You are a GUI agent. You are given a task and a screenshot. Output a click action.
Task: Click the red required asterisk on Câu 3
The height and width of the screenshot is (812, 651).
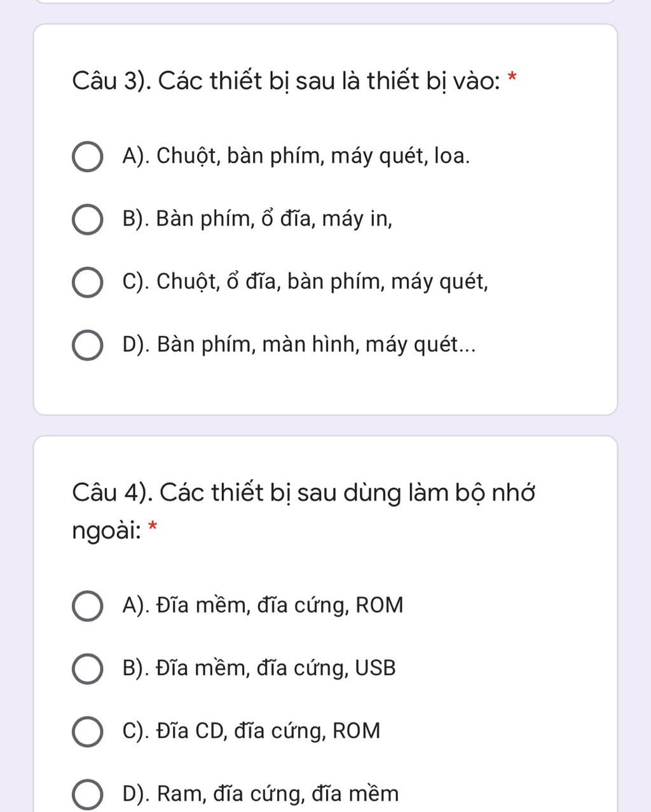(x=512, y=79)
